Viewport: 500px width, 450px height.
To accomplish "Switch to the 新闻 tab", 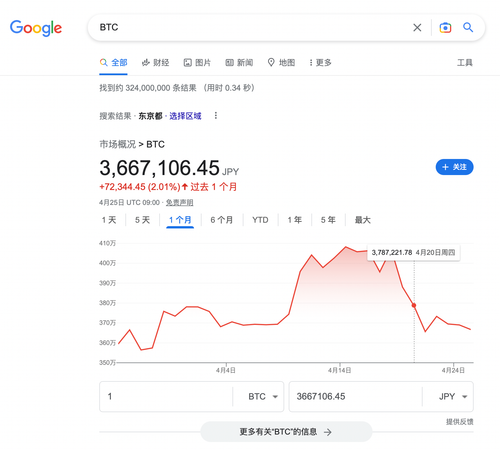I will click(x=239, y=63).
